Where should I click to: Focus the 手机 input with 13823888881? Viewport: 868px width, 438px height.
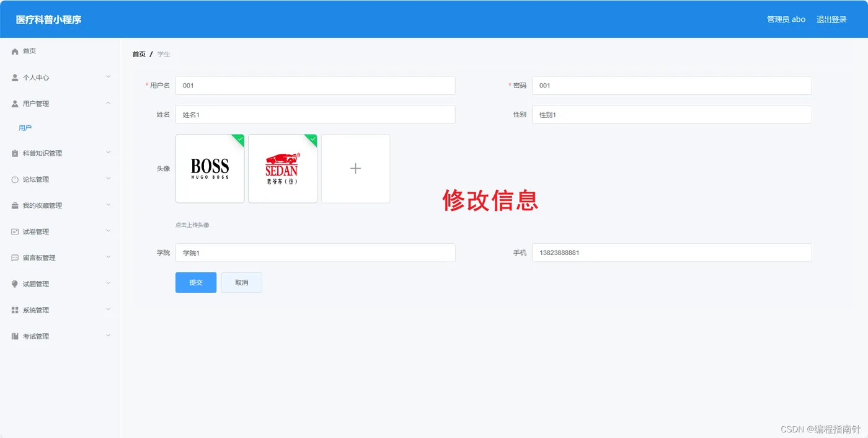672,253
